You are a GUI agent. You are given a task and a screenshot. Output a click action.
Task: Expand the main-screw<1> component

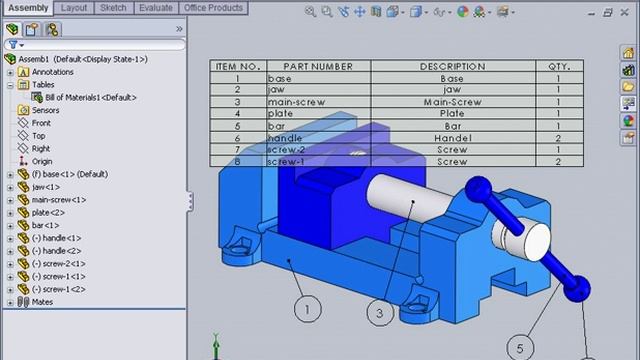10,200
